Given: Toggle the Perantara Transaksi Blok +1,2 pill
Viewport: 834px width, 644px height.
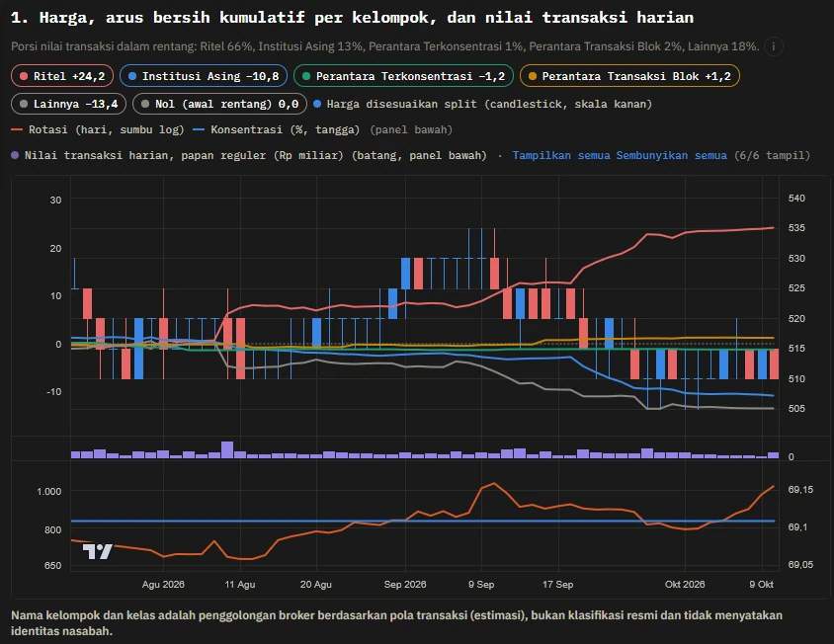Looking at the screenshot, I should tap(629, 76).
